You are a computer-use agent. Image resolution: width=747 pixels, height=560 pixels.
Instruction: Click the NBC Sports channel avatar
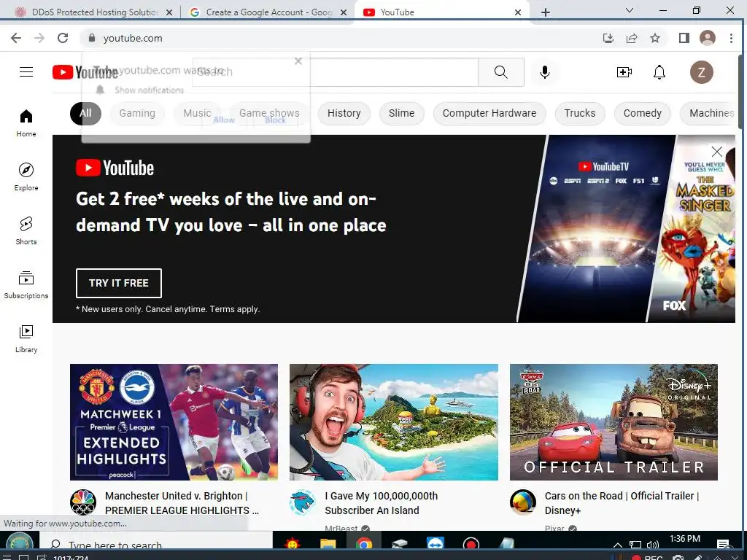[x=83, y=502]
